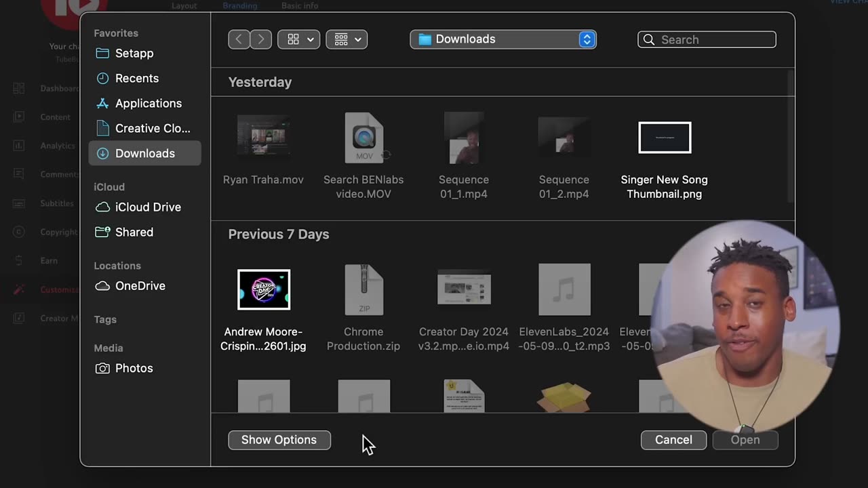
Task: Open the Layout tab in background page
Action: 184,5
